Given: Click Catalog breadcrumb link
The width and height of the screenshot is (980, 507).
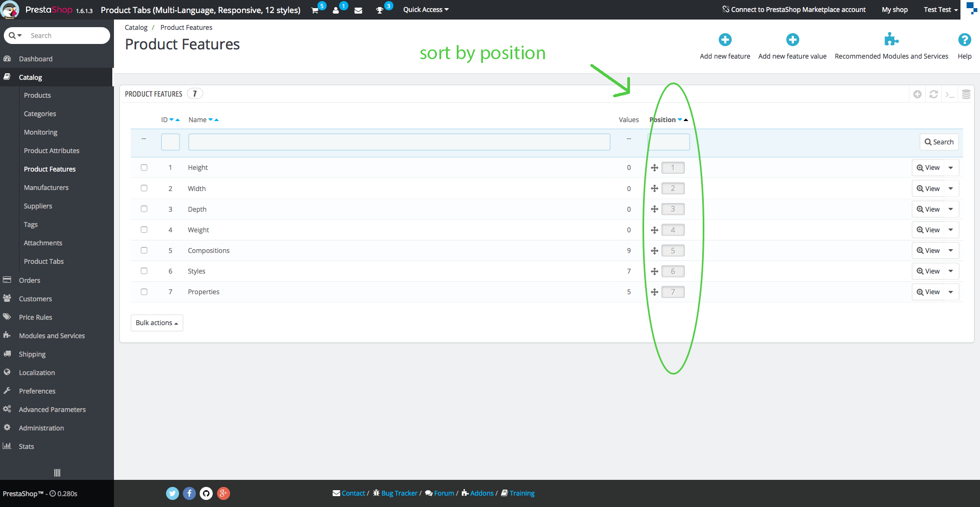Looking at the screenshot, I should coord(136,28).
